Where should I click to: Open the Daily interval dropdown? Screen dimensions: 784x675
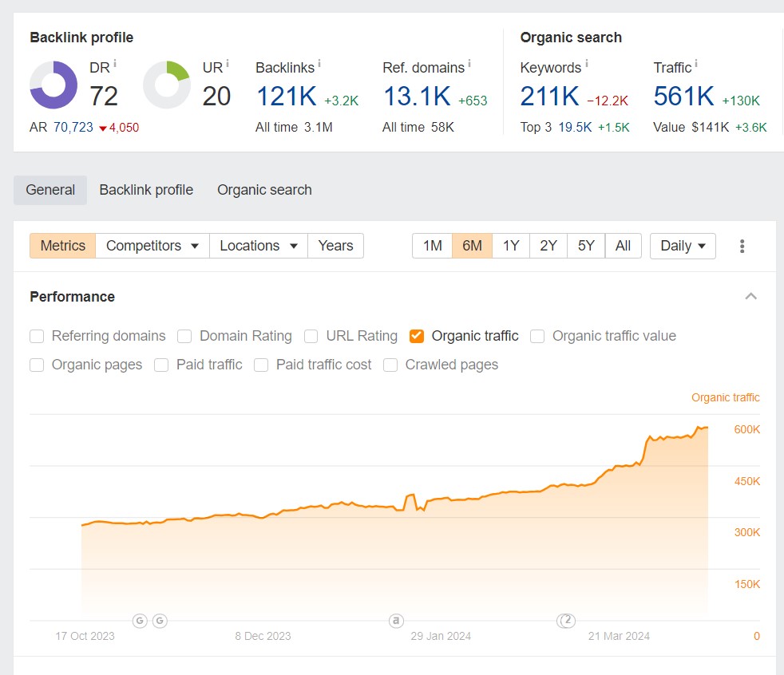(x=683, y=246)
